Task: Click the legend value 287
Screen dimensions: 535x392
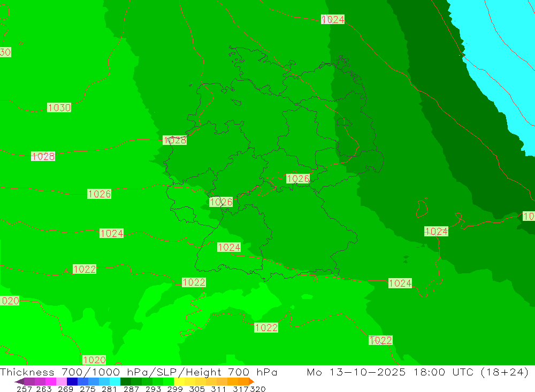Action: pyautogui.click(x=132, y=389)
